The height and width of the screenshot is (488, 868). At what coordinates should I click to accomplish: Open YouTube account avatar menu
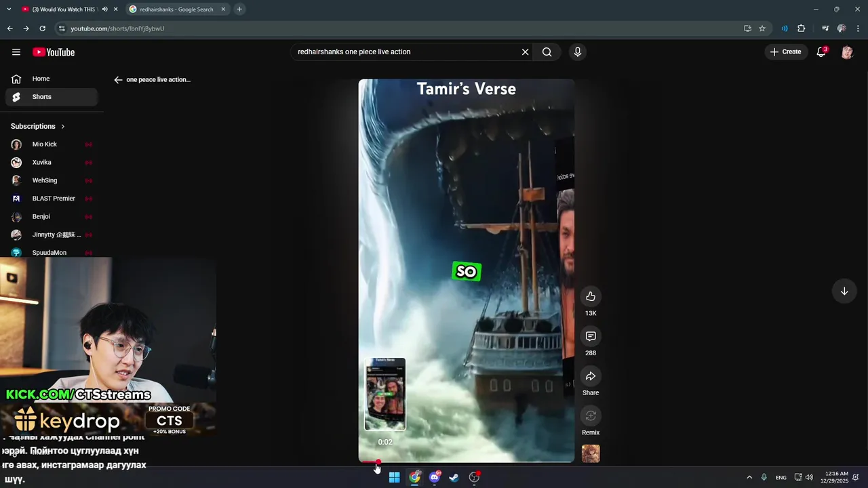pyautogui.click(x=847, y=52)
